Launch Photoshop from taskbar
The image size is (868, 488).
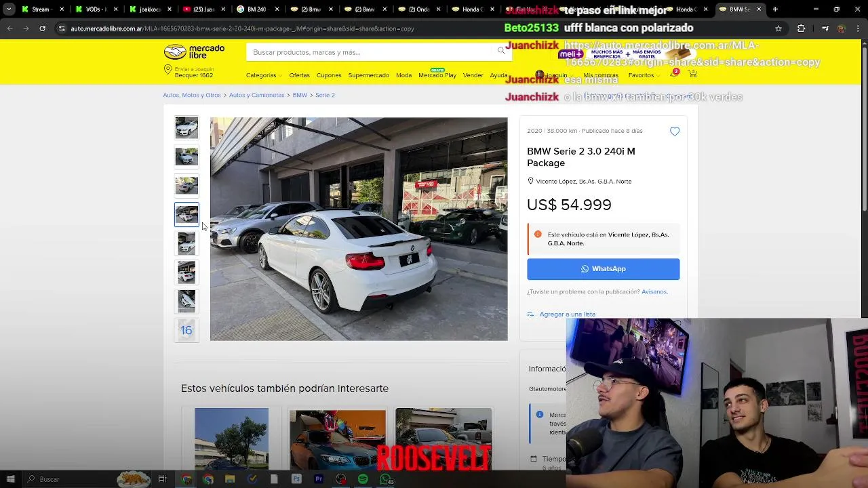[296, 479]
